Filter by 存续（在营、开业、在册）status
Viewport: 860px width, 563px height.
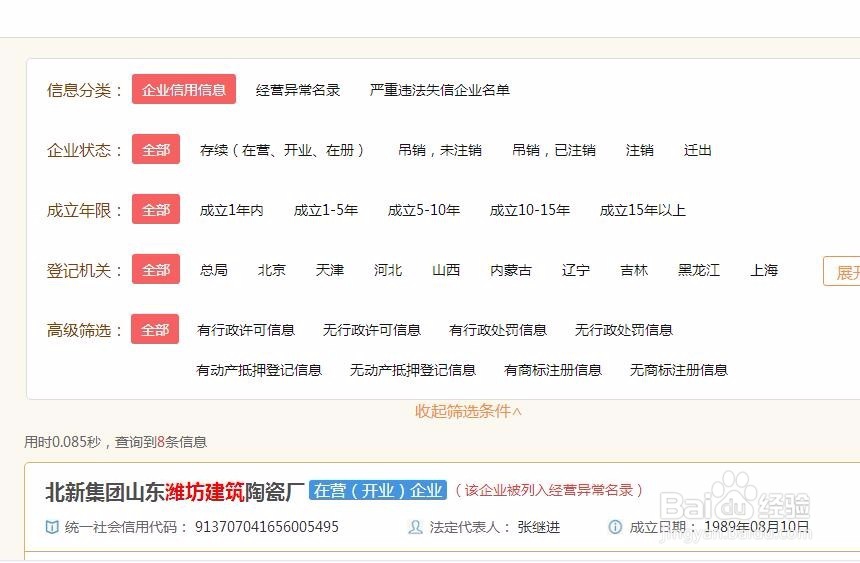point(282,150)
